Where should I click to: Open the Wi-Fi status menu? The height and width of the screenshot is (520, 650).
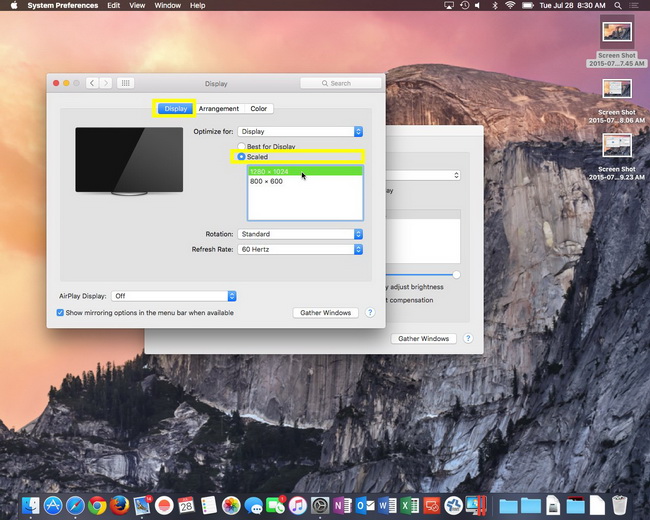click(510, 5)
